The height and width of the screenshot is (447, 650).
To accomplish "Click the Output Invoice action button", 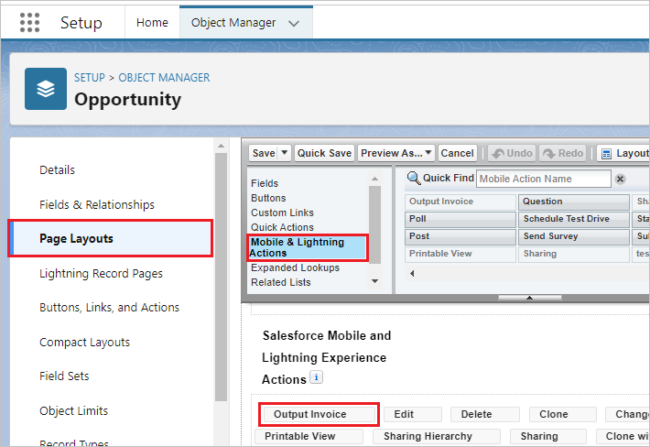I will click(x=318, y=414).
